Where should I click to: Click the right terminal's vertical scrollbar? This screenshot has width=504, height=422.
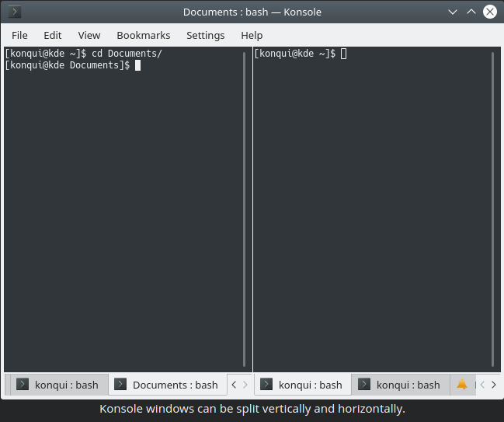coord(493,209)
